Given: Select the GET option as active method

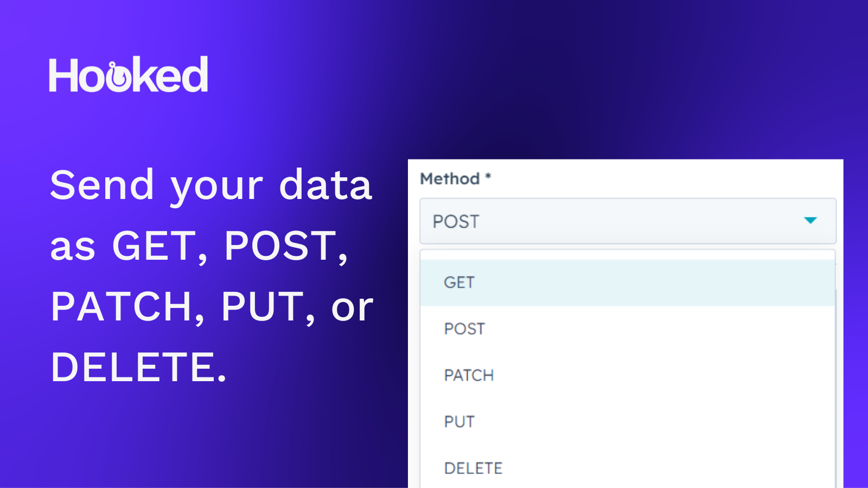Looking at the screenshot, I should 459,281.
